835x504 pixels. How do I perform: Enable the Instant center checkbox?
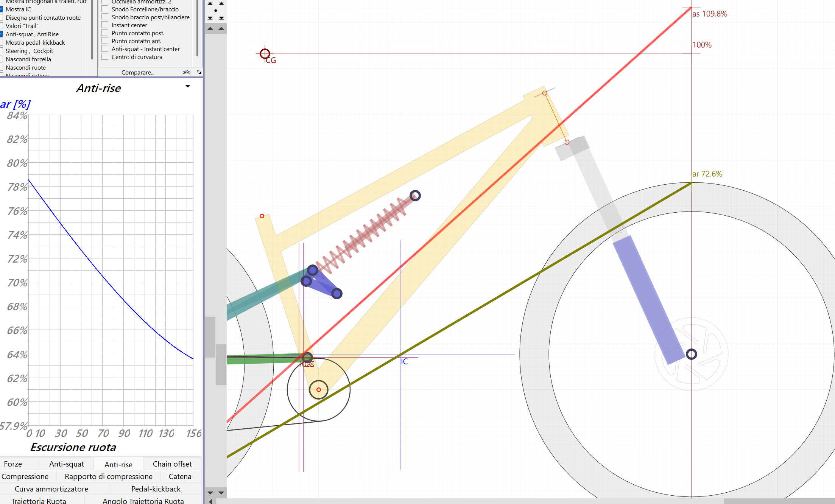tap(105, 25)
